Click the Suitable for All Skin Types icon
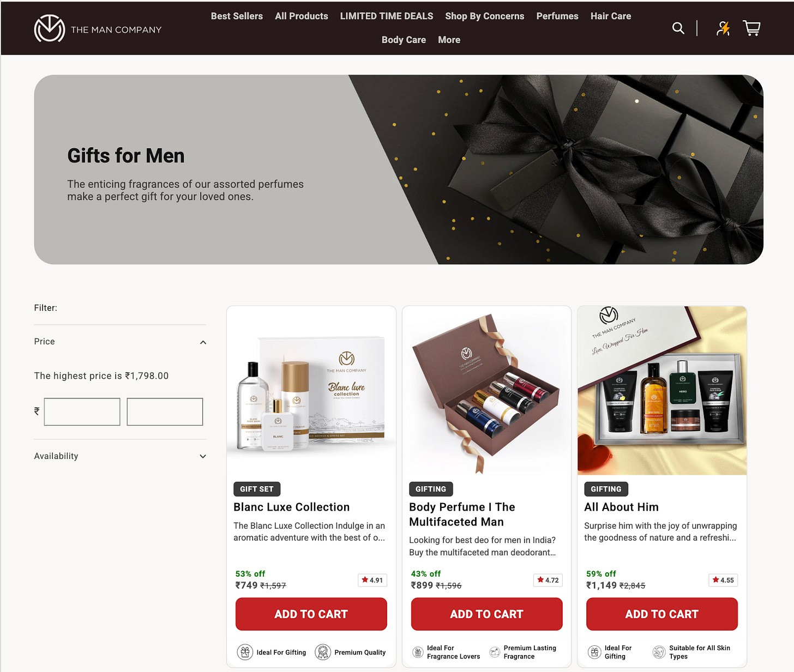This screenshot has height=672, width=794. click(x=659, y=652)
